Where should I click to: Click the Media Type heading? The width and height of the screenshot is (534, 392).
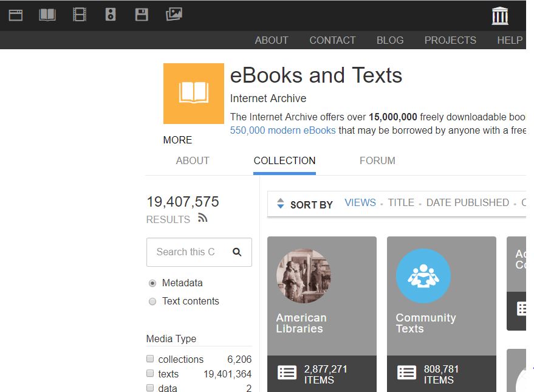click(x=171, y=339)
